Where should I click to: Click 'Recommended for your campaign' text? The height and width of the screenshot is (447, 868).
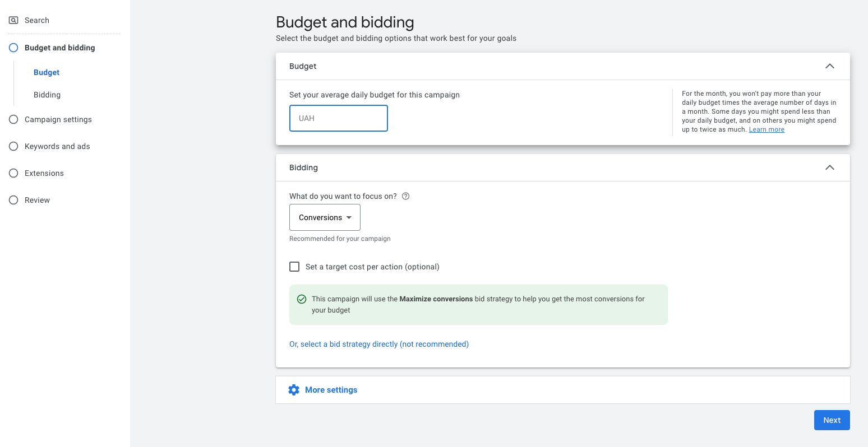pos(340,239)
